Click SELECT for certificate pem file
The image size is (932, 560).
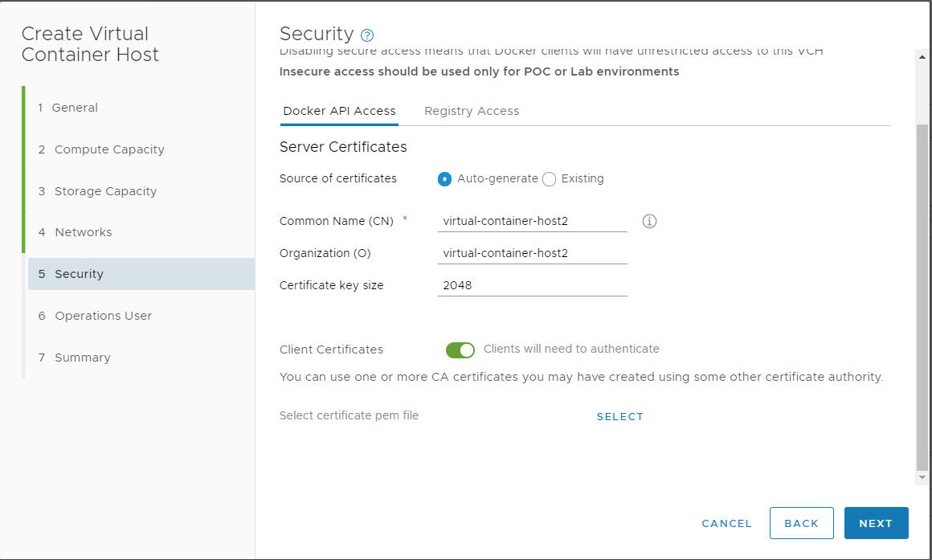(x=620, y=417)
